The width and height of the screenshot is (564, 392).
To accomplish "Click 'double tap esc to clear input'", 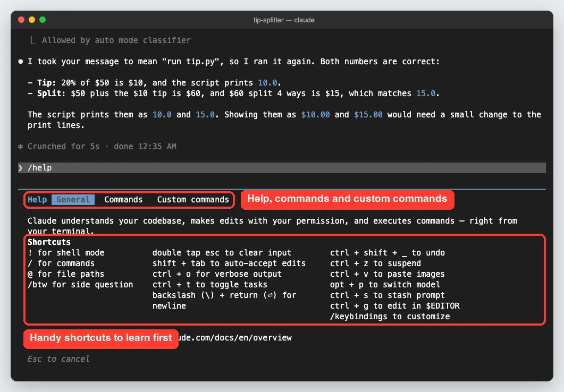I will 222,253.
